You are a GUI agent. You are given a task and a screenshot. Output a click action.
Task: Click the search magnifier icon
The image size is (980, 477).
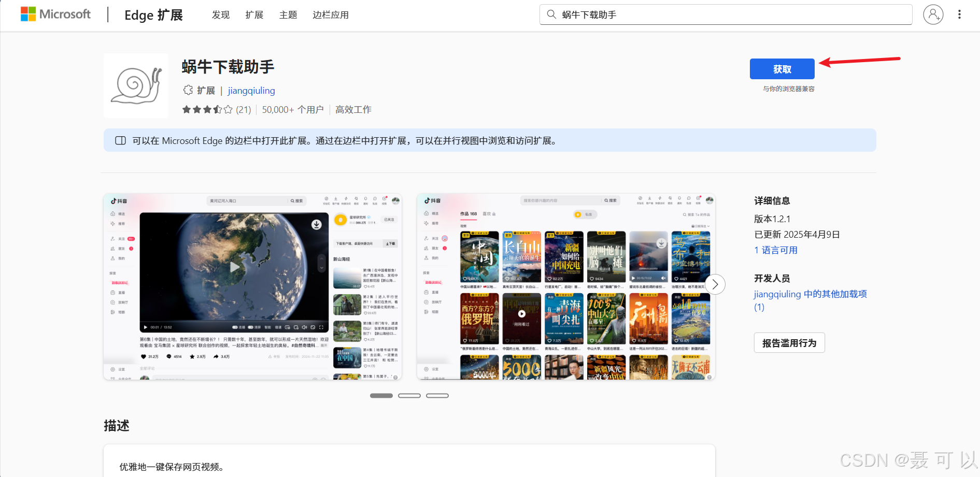(x=551, y=15)
